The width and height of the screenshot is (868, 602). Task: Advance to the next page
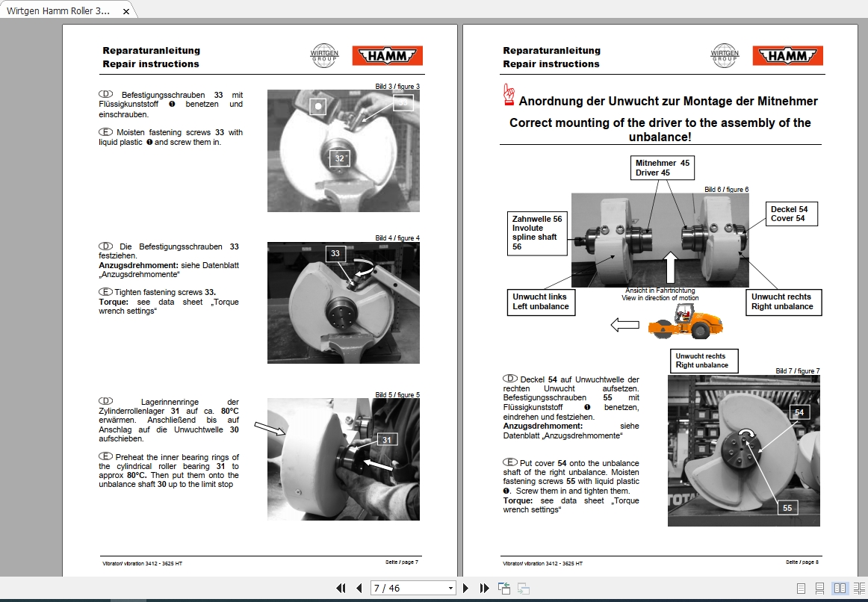click(x=466, y=588)
